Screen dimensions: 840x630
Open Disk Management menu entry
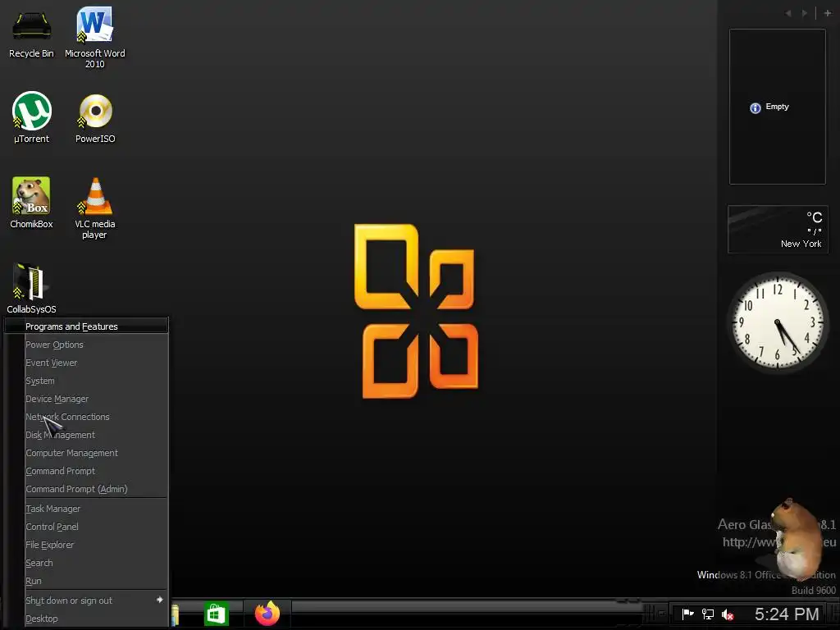coord(86,435)
